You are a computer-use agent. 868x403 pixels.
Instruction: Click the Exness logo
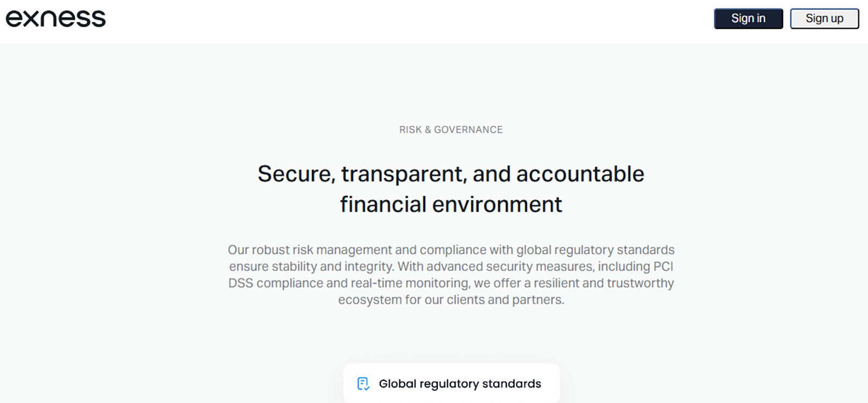coord(56,18)
